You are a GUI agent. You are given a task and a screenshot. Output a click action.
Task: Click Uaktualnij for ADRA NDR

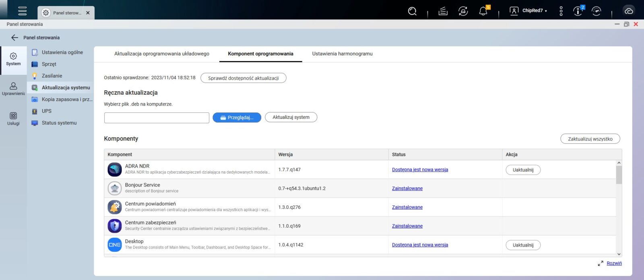coord(523,170)
